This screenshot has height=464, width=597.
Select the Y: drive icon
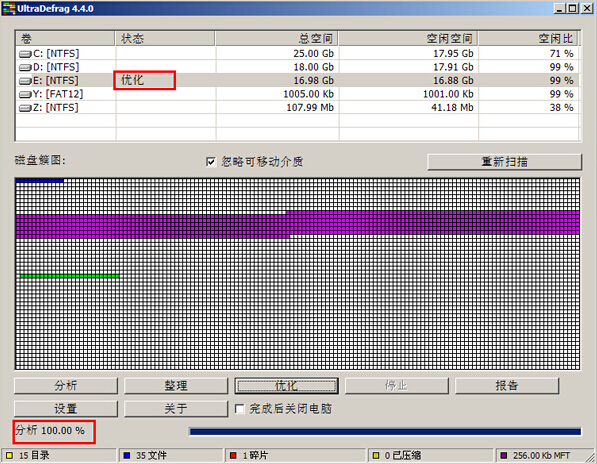(25, 94)
